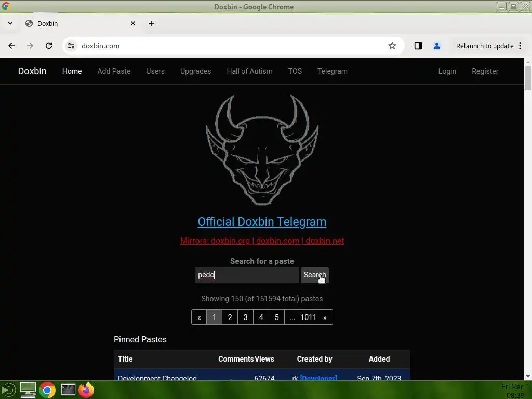Viewport: 532px width, 399px height.
Task: Click the browser forward arrow
Action: [30, 46]
